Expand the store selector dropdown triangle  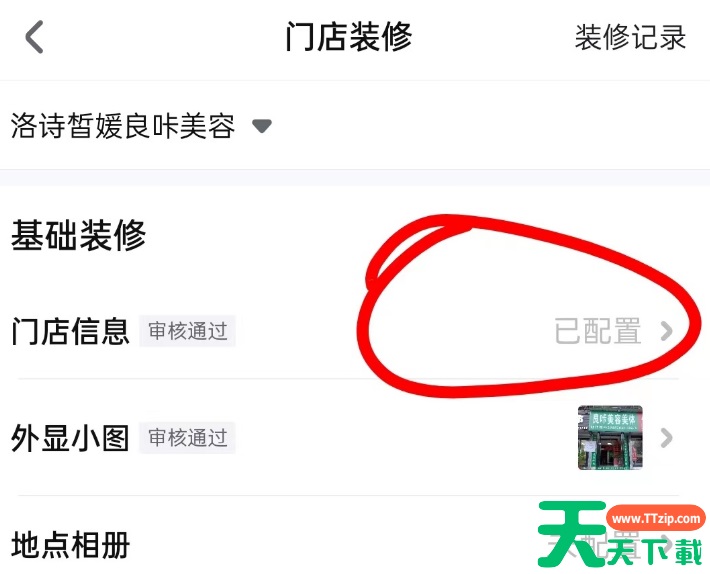[262, 125]
